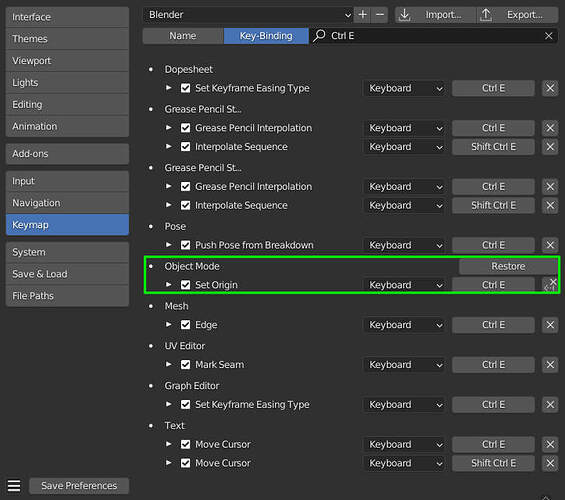
Task: Remove Graph Editor Set Keyframe Easing Type binding
Action: (550, 405)
